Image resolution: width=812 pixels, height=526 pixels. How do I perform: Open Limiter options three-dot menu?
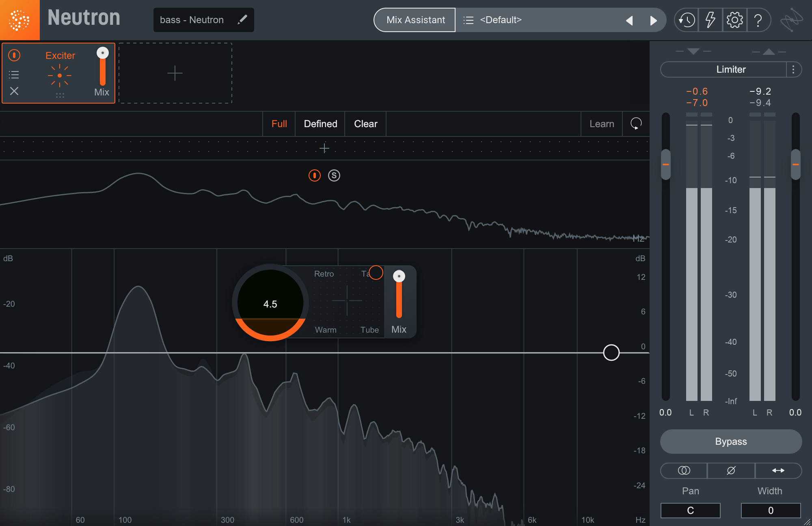pyautogui.click(x=793, y=69)
